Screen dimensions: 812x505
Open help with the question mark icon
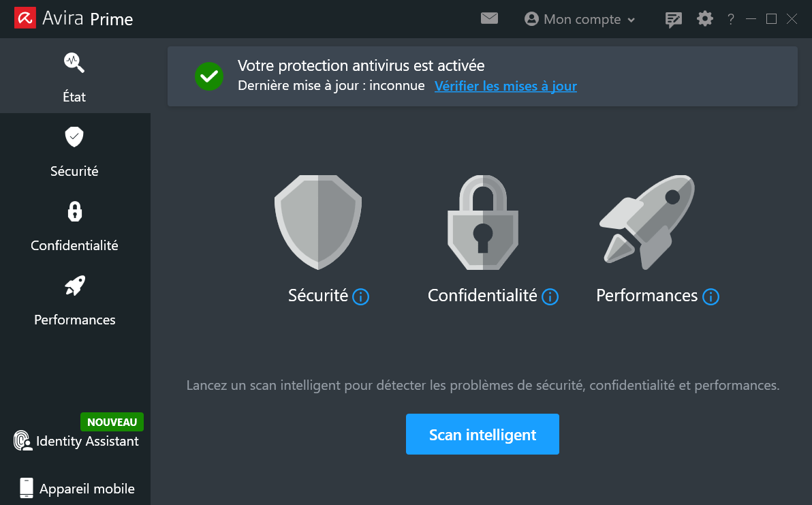click(730, 19)
